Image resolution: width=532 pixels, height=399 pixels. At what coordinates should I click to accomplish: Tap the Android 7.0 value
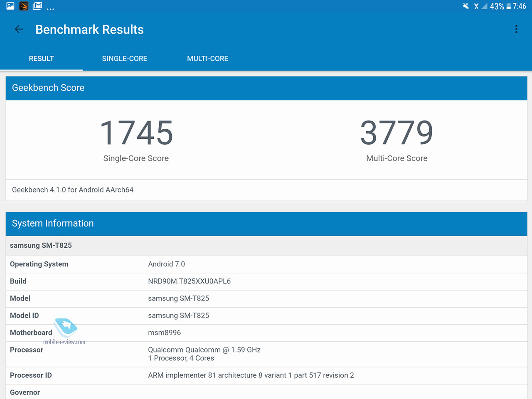pos(166,264)
